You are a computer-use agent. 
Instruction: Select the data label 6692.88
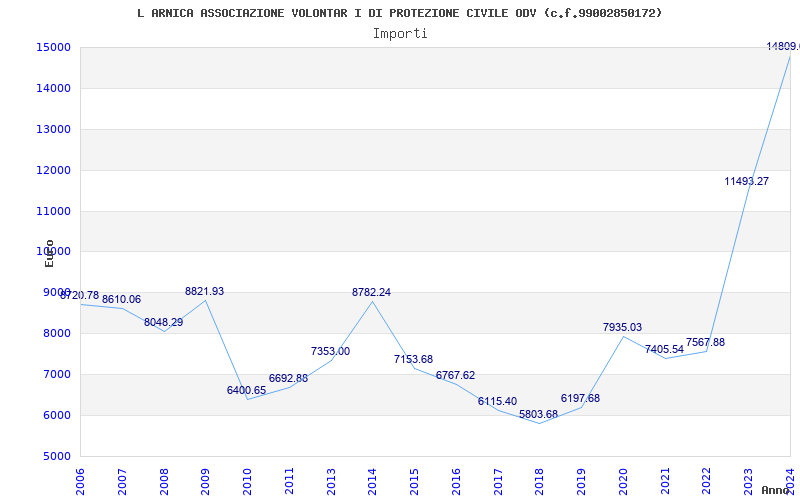[x=288, y=379]
